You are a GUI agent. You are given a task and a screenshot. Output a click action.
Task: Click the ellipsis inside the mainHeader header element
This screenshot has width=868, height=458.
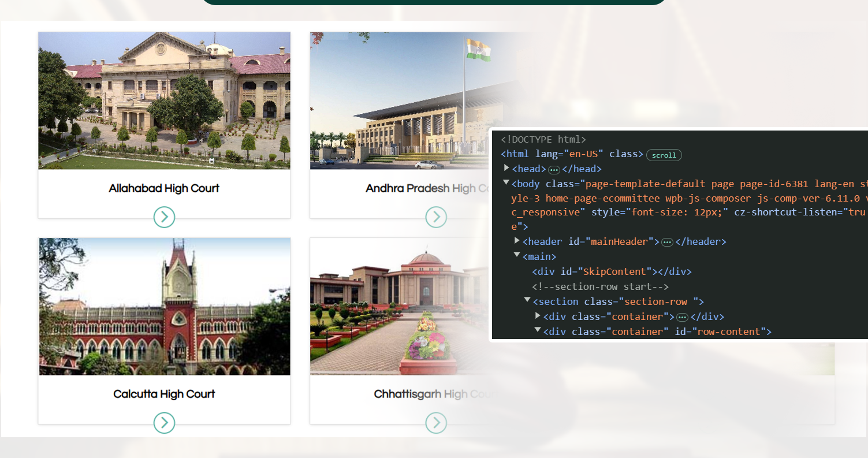coord(667,241)
